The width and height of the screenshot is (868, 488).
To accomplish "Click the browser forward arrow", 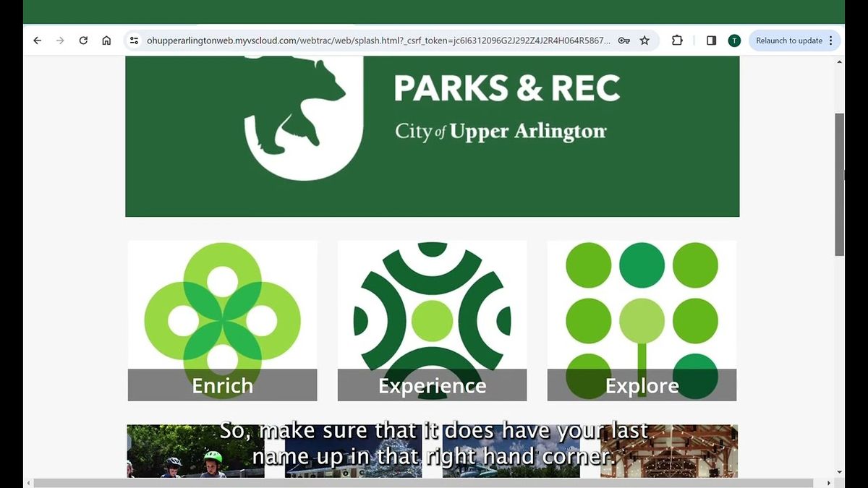I will 60,40.
